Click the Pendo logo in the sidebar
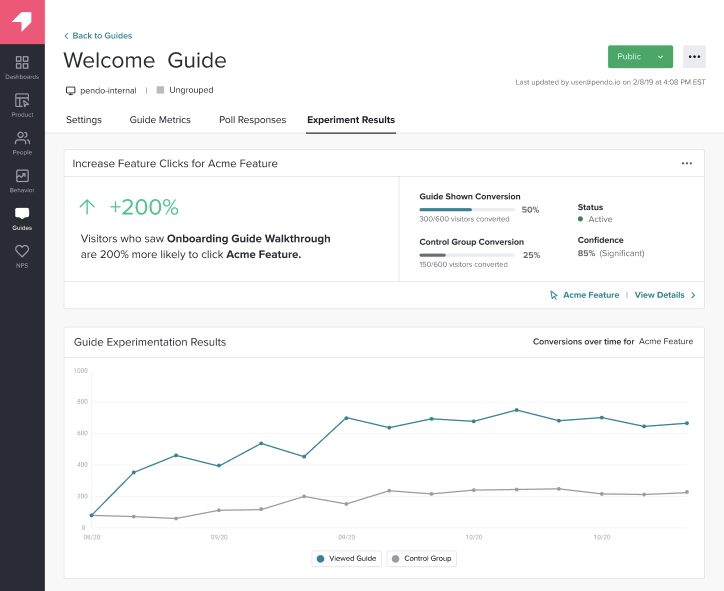 [x=22, y=22]
